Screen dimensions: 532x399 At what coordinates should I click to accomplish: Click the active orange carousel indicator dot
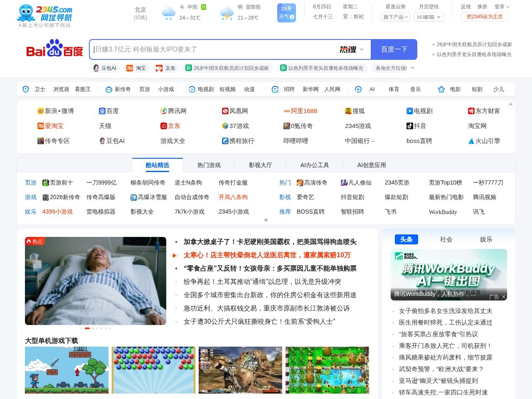click(x=87, y=328)
